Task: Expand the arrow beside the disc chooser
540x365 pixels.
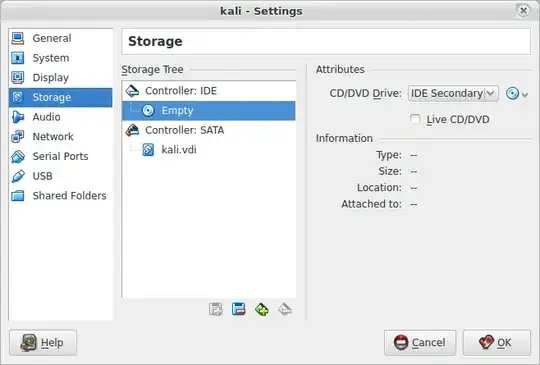Action: pos(525,94)
